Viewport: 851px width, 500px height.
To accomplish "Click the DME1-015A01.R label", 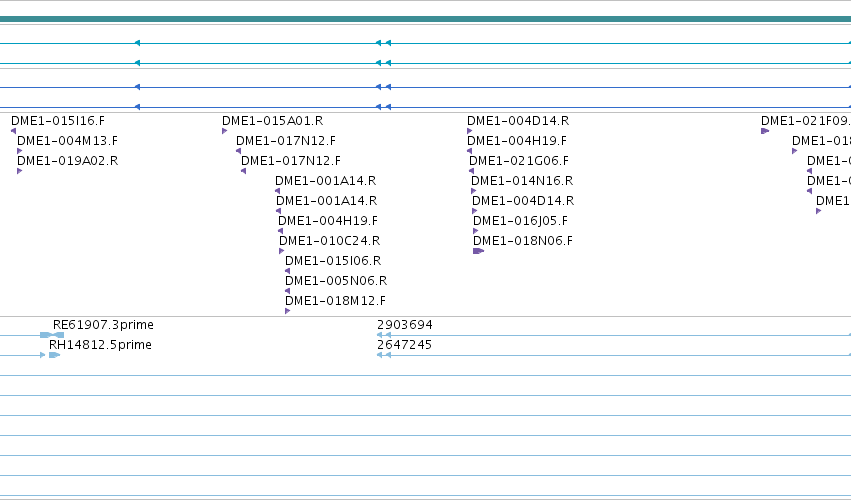I will (x=272, y=121).
